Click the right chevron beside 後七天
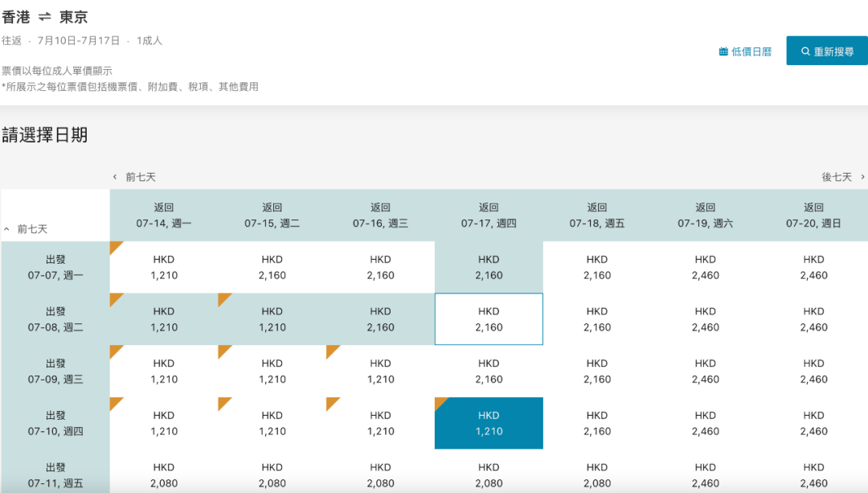The height and width of the screenshot is (493, 868). [862, 177]
